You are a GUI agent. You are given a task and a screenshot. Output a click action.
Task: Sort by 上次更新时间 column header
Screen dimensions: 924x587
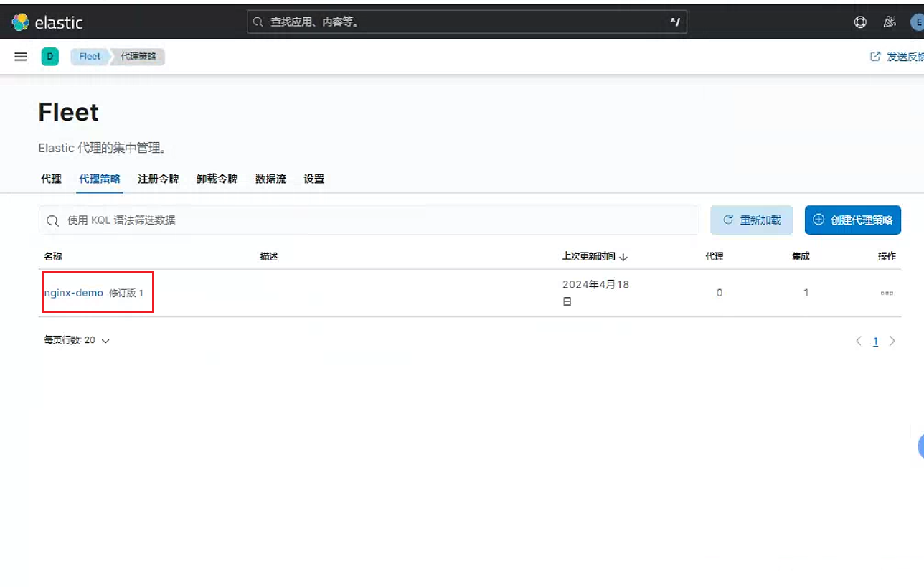coord(595,256)
